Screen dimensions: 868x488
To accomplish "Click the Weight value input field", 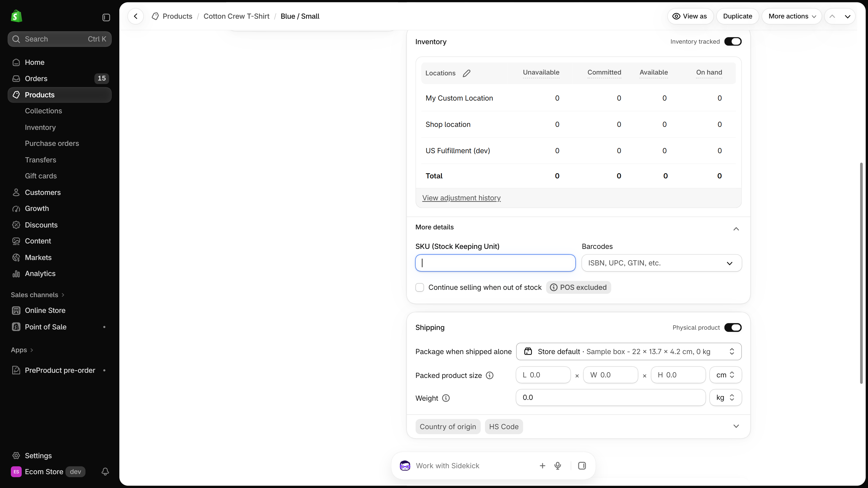I will (611, 397).
